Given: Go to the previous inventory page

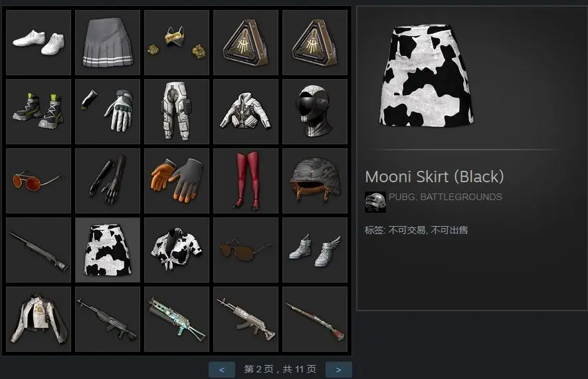Looking at the screenshot, I should click(222, 370).
